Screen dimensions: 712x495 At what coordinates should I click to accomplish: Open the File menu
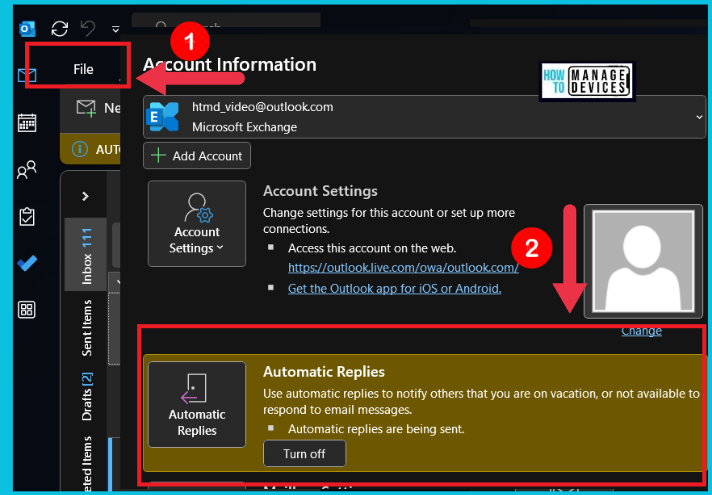83,69
